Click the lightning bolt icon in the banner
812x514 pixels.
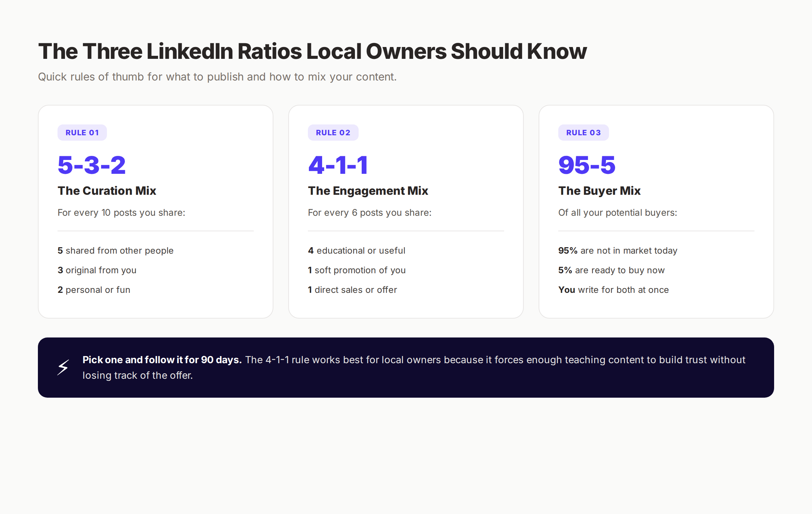(x=63, y=368)
